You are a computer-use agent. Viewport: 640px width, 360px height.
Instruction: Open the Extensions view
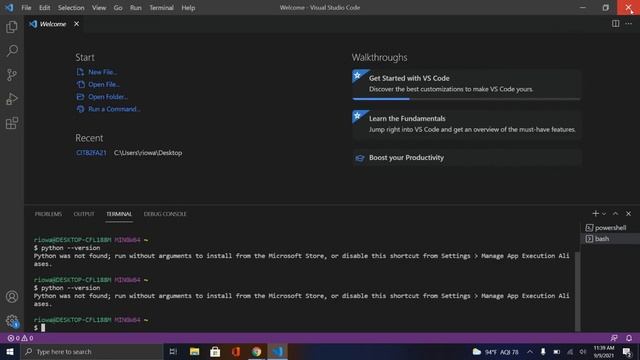tap(12, 123)
